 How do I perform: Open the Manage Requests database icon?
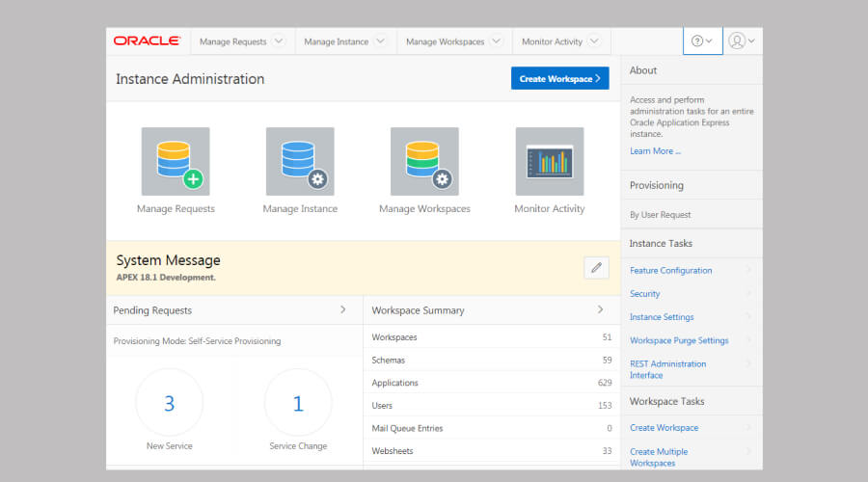176,161
